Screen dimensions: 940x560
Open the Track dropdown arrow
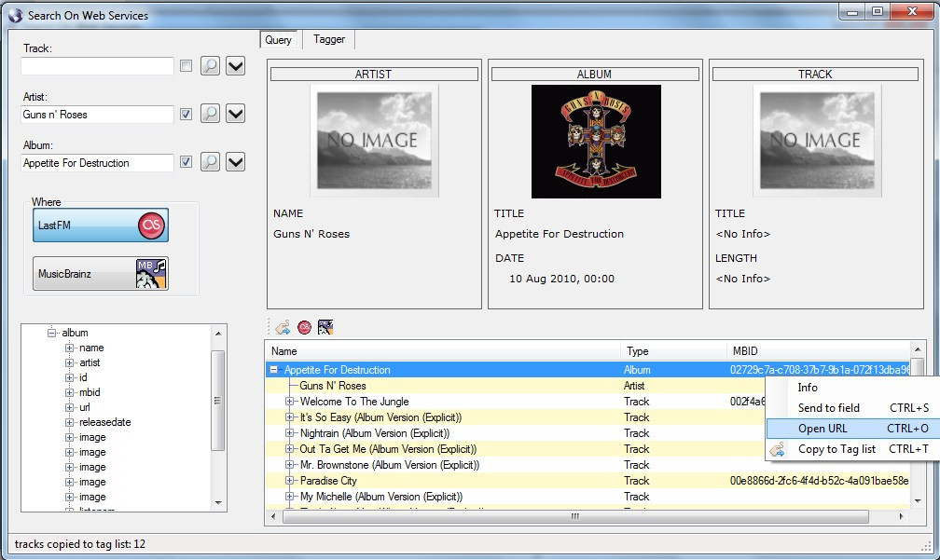tap(236, 65)
